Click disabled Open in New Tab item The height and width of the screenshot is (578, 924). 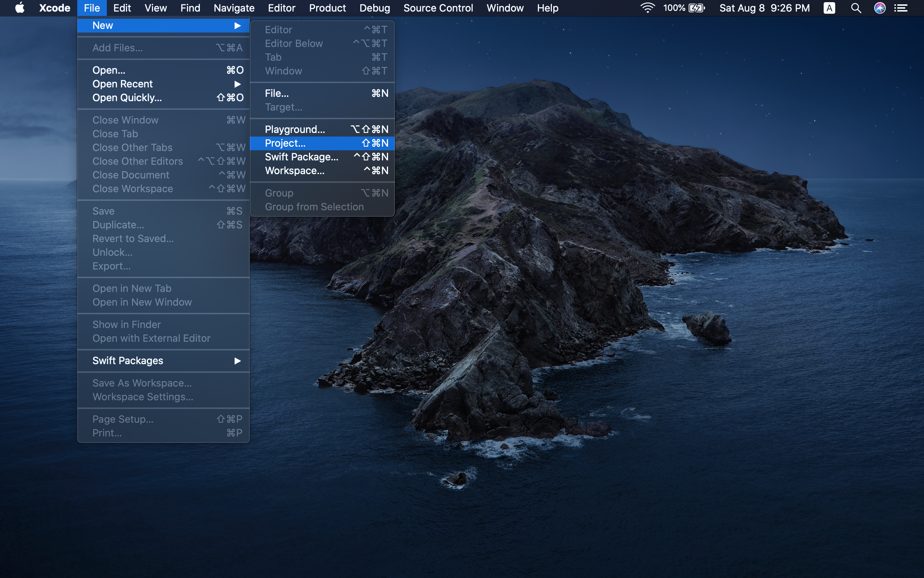point(164,289)
